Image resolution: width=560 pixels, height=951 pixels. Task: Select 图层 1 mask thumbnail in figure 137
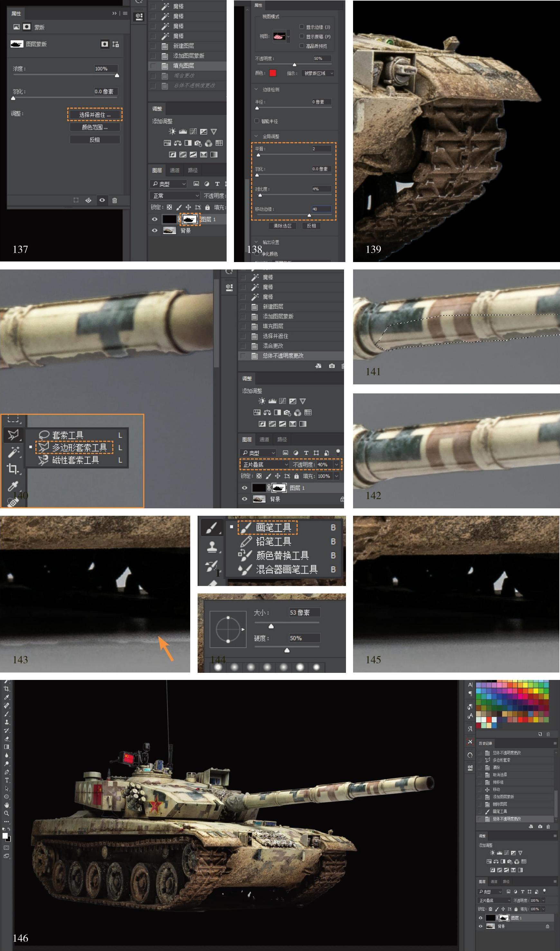[190, 219]
